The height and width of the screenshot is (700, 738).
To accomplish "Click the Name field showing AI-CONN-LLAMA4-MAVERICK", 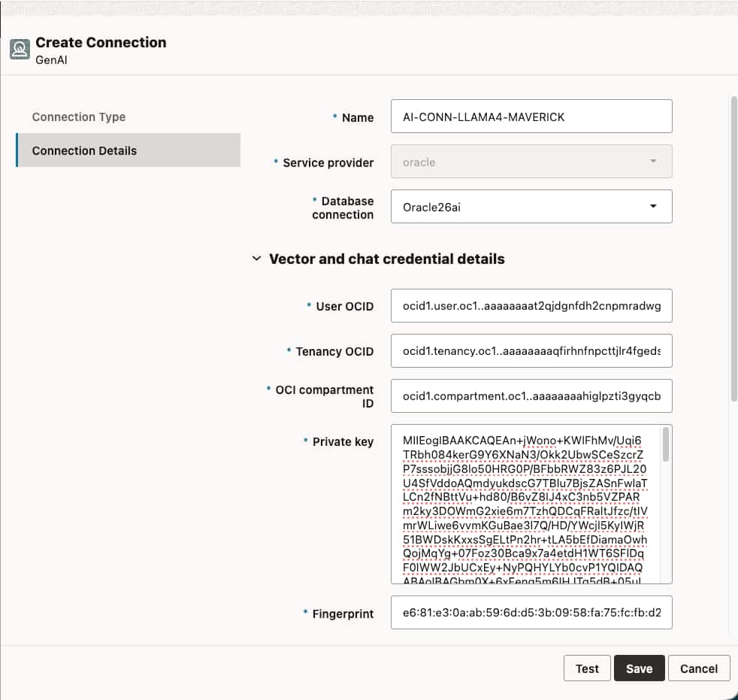I will [x=531, y=116].
